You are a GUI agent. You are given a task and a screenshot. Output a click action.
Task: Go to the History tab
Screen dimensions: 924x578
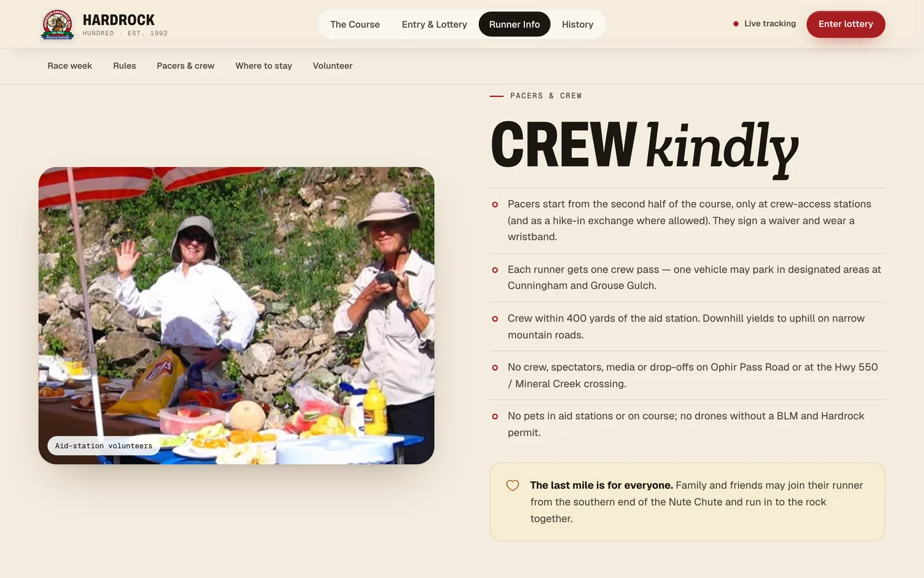(577, 24)
